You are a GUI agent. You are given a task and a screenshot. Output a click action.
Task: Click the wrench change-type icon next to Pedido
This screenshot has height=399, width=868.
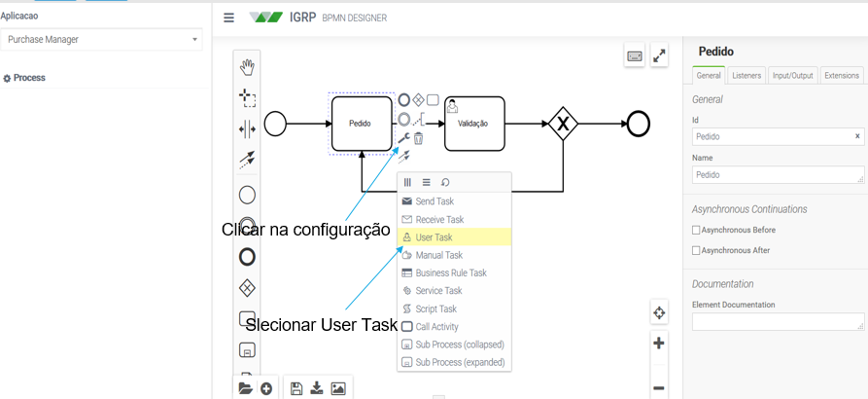point(404,138)
